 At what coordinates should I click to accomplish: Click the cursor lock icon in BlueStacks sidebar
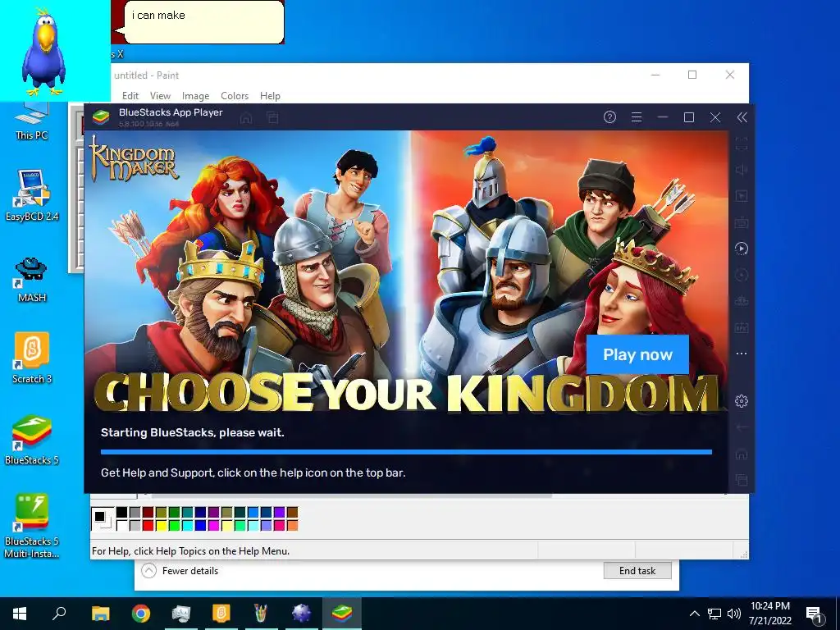tap(742, 196)
